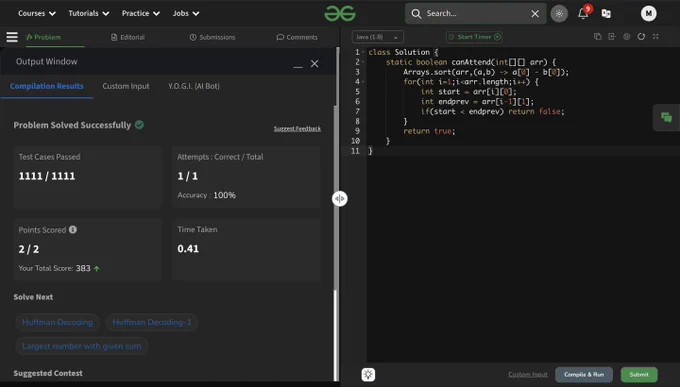The width and height of the screenshot is (680, 387).
Task: Expand the Courses dropdown
Action: pyautogui.click(x=37, y=13)
